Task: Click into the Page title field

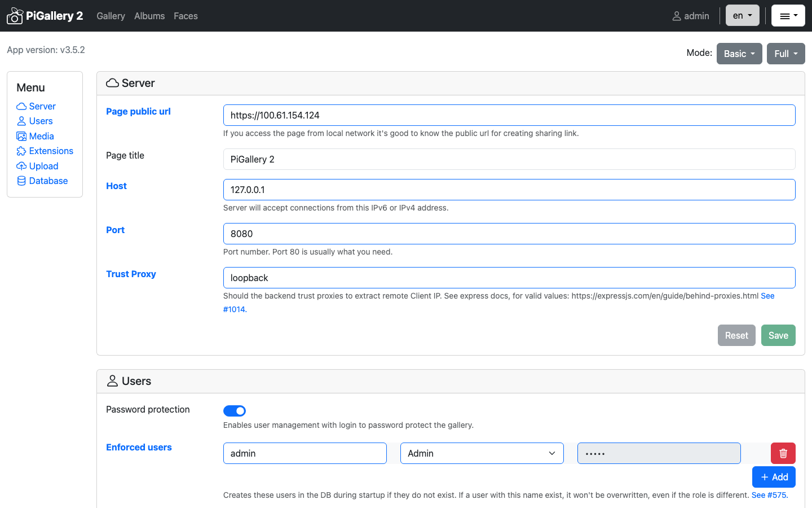Action: 509,159
